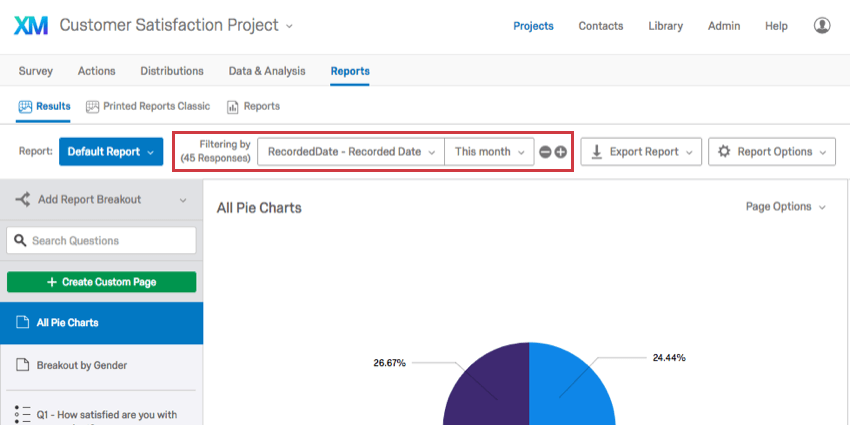Select the Breakout by Gender page
This screenshot has width=850, height=425.
tap(101, 365)
